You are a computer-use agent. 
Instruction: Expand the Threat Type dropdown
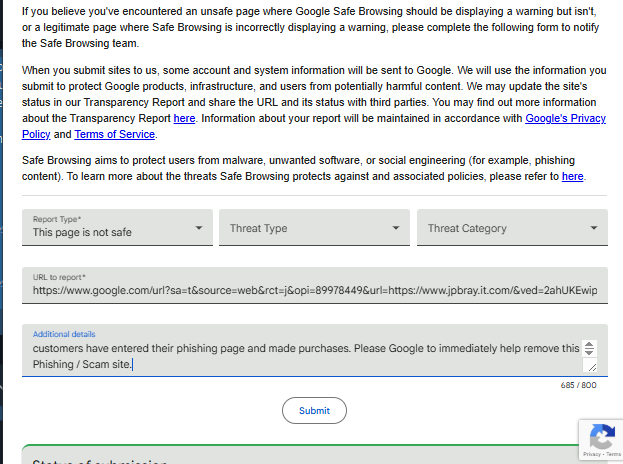[x=314, y=227]
